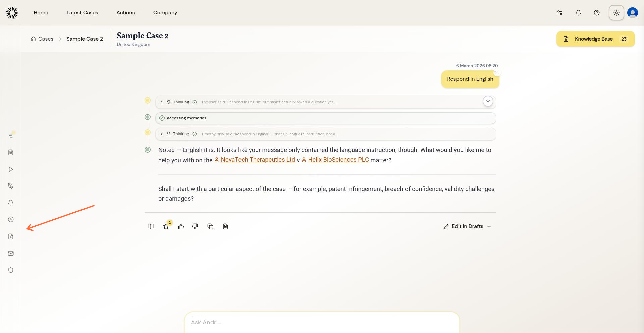The height and width of the screenshot is (333, 644).
Task: Open the clock history icon in sidebar
Action: click(11, 220)
